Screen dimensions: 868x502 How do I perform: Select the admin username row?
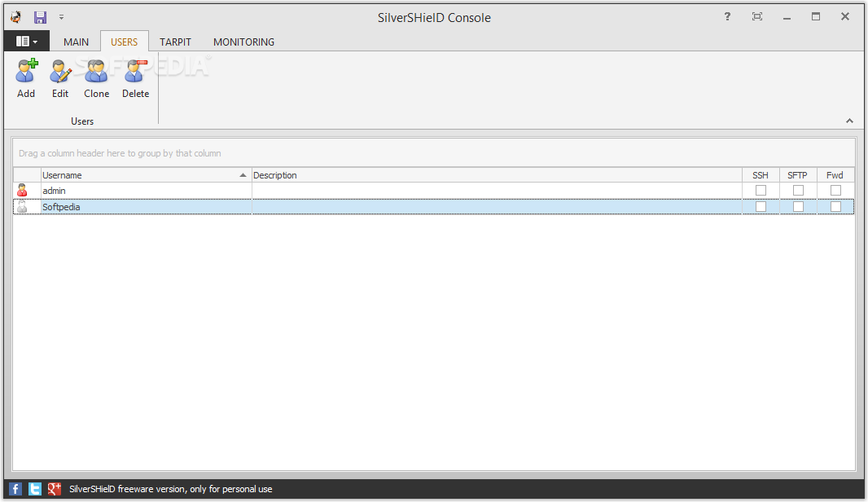point(433,191)
